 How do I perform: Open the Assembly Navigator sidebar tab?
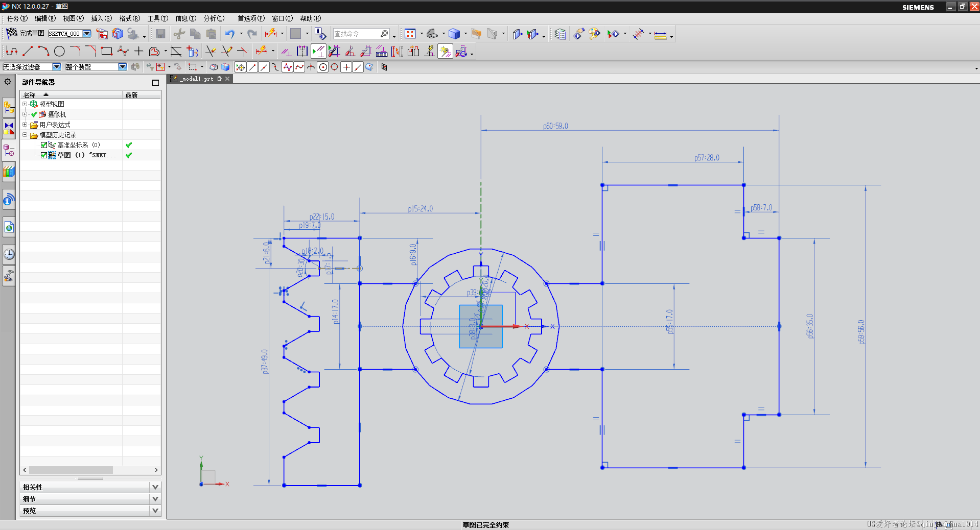[x=9, y=108]
